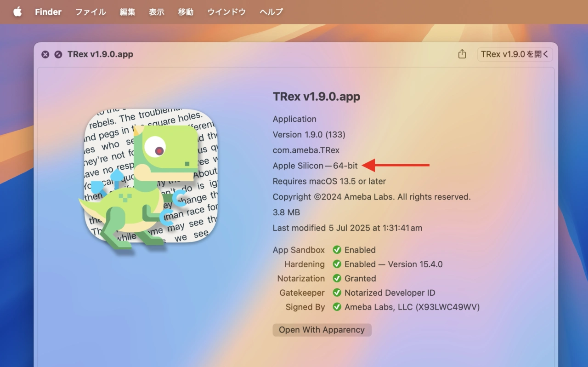Click the Apple logo menu
Image resolution: width=588 pixels, height=367 pixels.
(x=17, y=12)
